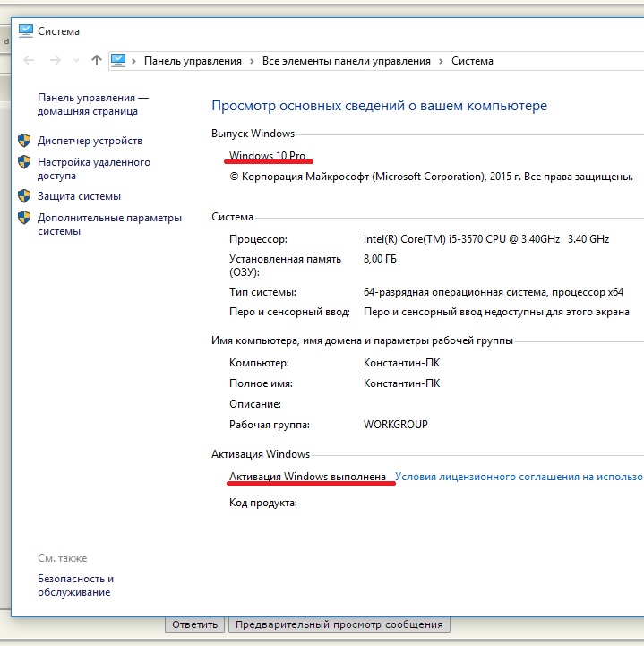Open Условия лицензионного соглашения link

pos(519,478)
